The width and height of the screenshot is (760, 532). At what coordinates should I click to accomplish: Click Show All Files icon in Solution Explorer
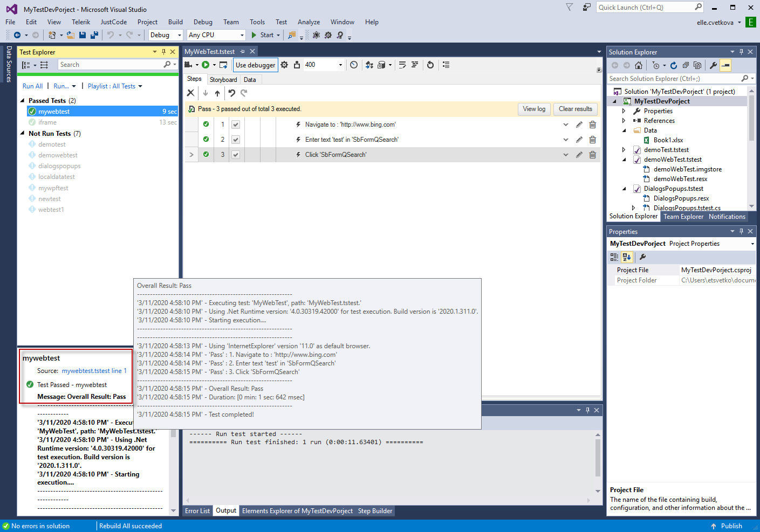point(697,65)
